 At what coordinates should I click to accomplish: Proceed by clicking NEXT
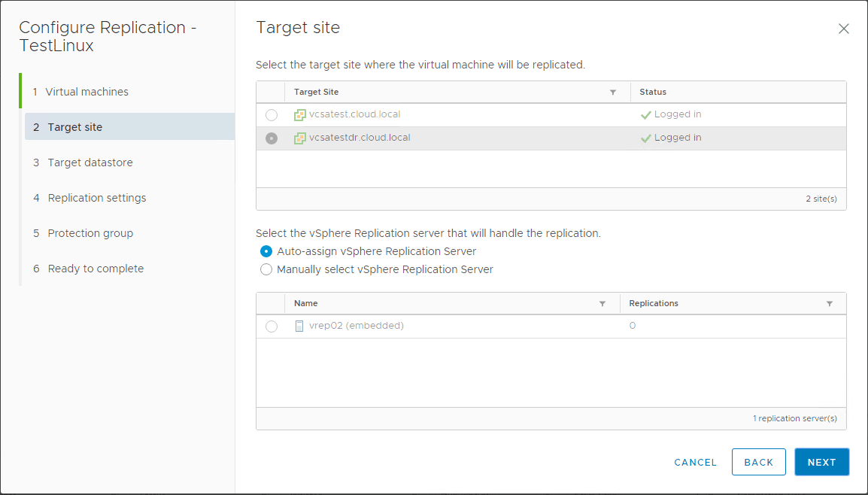click(821, 462)
